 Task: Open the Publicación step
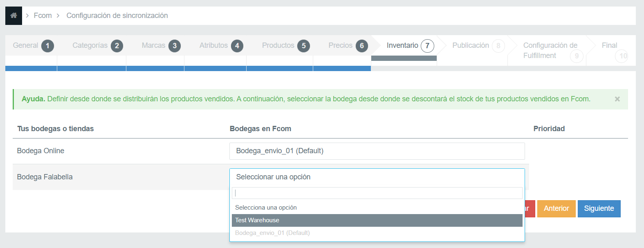[x=477, y=46]
